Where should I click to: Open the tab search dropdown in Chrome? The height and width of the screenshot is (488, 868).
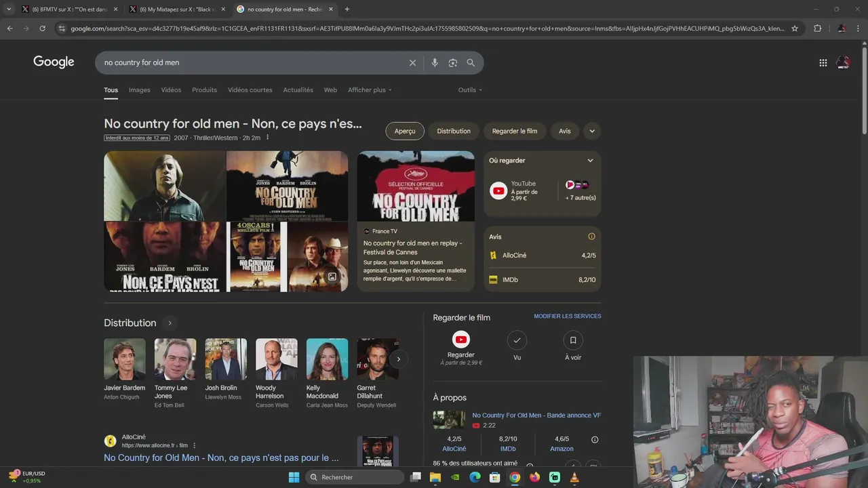point(9,9)
